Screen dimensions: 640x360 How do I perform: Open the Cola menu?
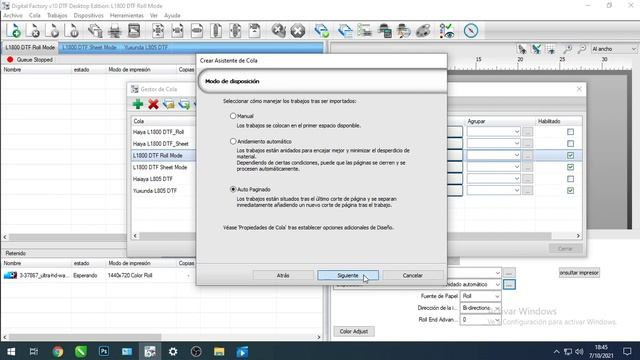[x=35, y=15]
